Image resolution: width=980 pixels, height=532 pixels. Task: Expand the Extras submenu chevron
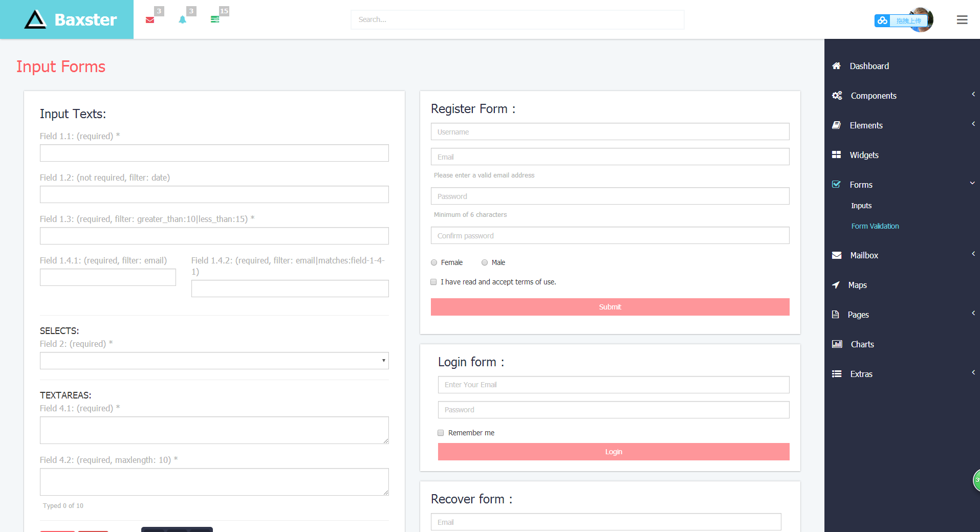pyautogui.click(x=973, y=372)
